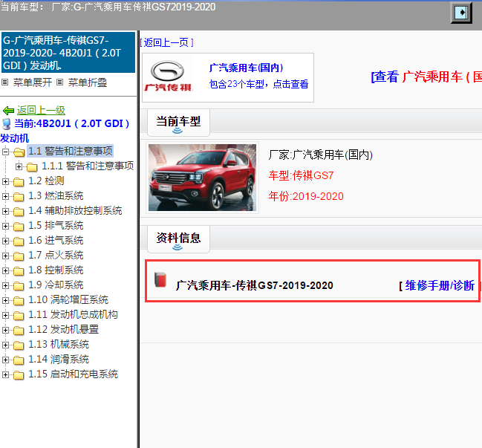Click the folder icon of 1.8 控制系统
482x448 pixels.
tap(19, 271)
